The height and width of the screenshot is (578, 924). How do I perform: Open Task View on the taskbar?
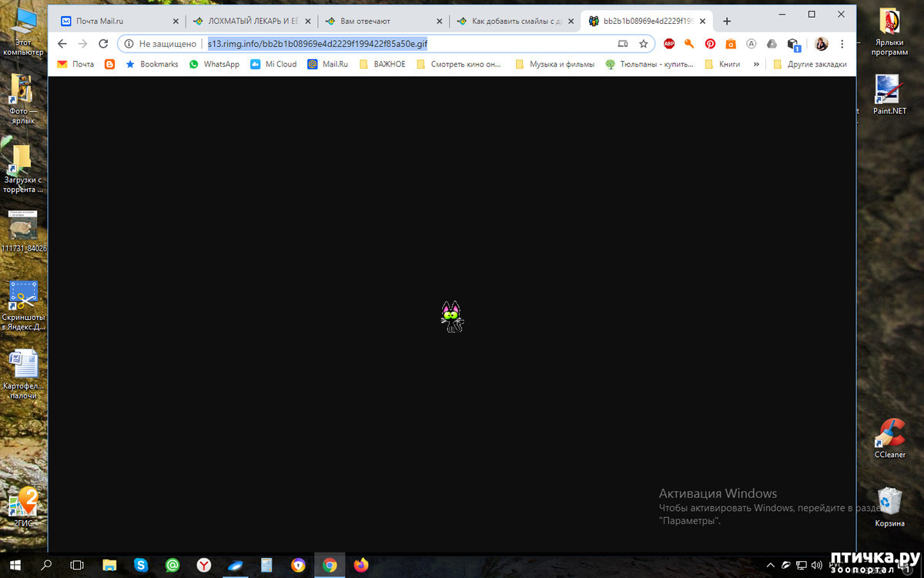(x=77, y=565)
